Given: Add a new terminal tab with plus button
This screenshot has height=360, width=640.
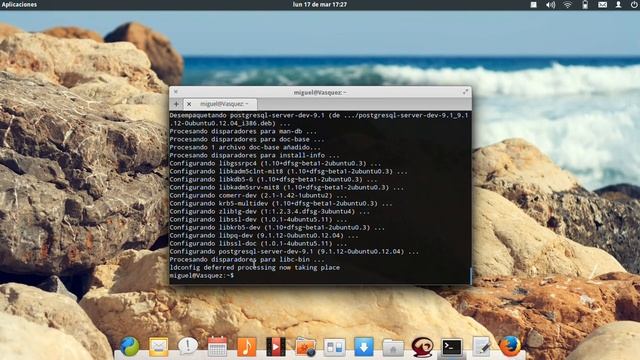Looking at the screenshot, I should tap(176, 104).
